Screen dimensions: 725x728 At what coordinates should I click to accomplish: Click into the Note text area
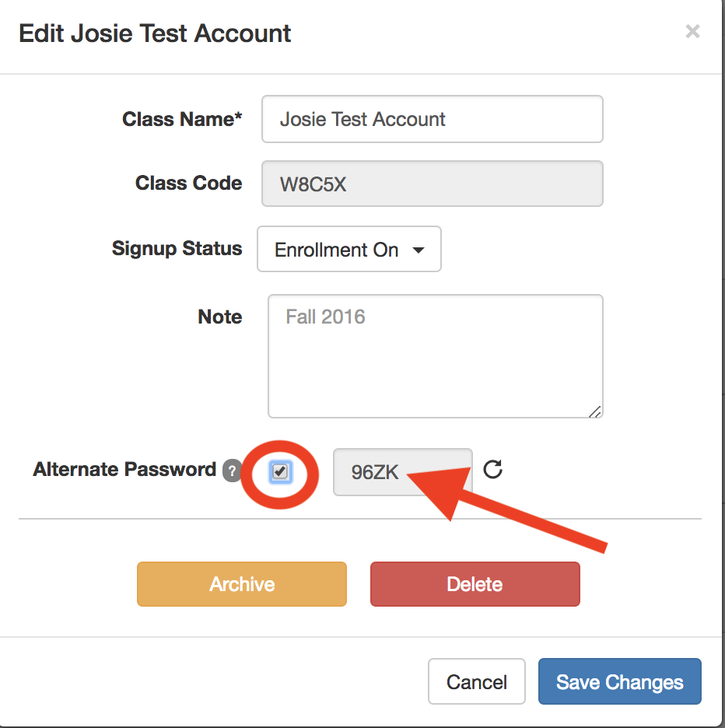[x=435, y=356]
